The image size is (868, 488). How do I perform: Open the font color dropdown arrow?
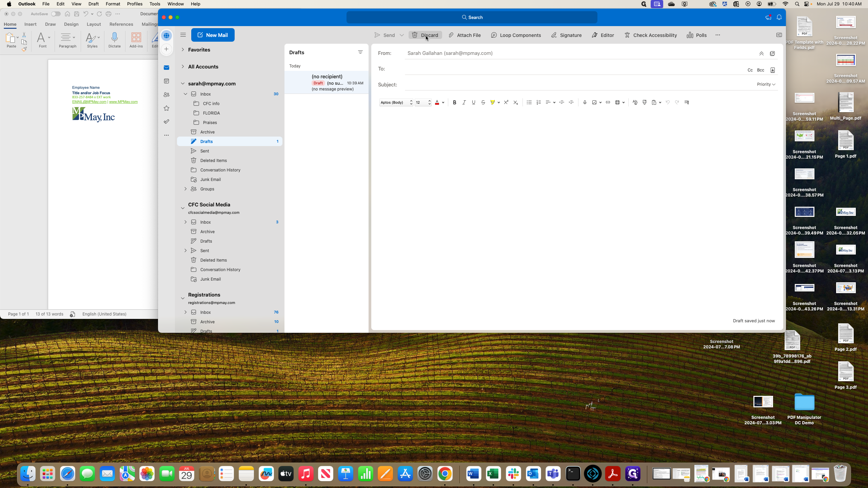pos(443,102)
